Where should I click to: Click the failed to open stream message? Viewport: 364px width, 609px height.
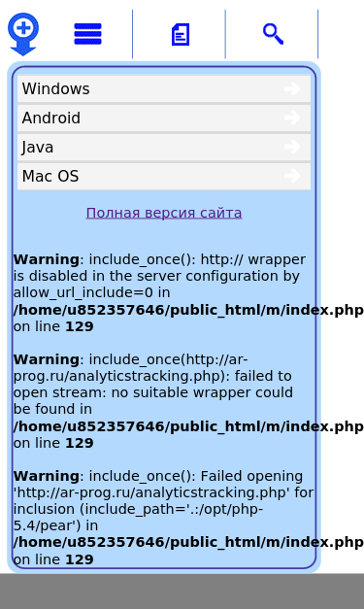[x=153, y=385]
